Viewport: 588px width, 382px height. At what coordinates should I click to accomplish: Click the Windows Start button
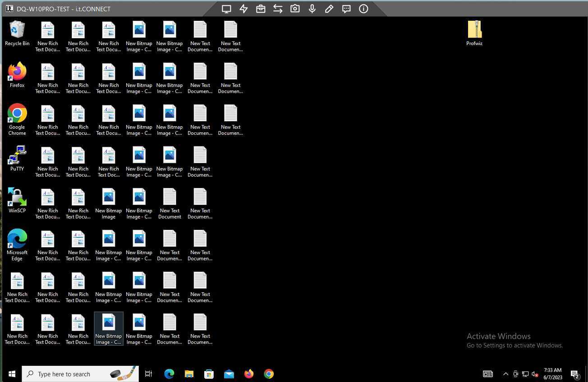(x=12, y=374)
